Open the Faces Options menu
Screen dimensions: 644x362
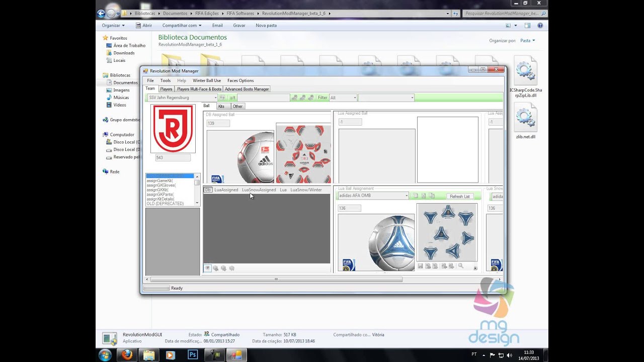click(x=240, y=80)
